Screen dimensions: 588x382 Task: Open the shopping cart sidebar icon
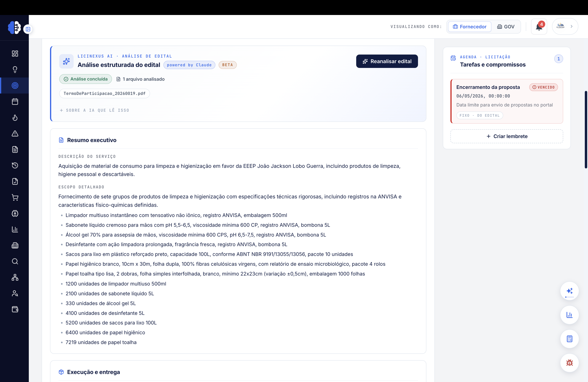tap(15, 197)
